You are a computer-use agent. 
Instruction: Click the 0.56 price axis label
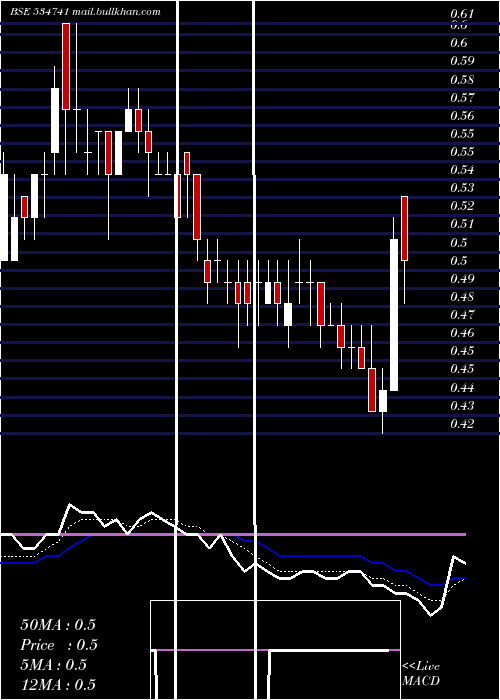coord(462,115)
